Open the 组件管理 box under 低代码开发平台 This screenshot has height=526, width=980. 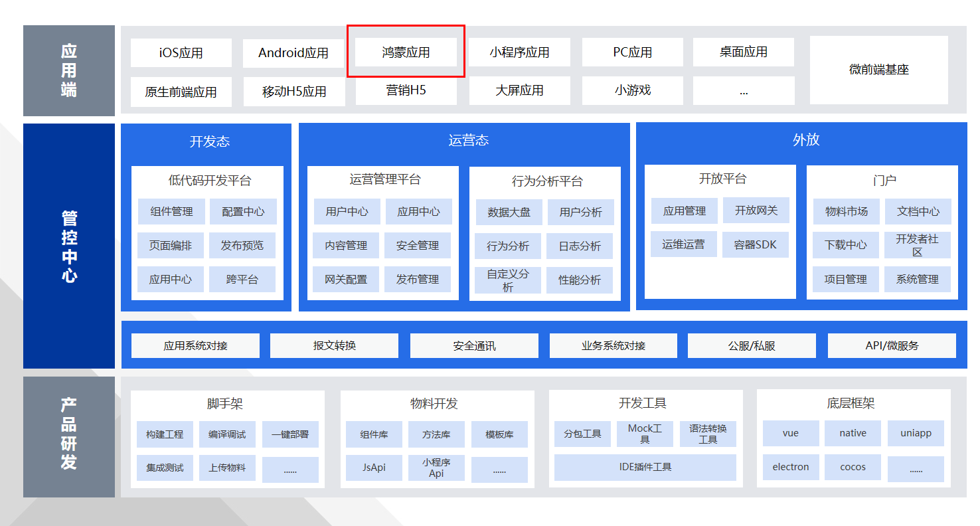tap(171, 212)
